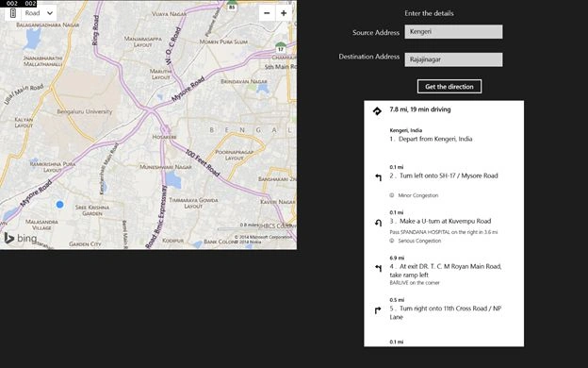Click the U-turn arrow icon for step 3
This screenshot has height=368, width=588.
pos(379,223)
